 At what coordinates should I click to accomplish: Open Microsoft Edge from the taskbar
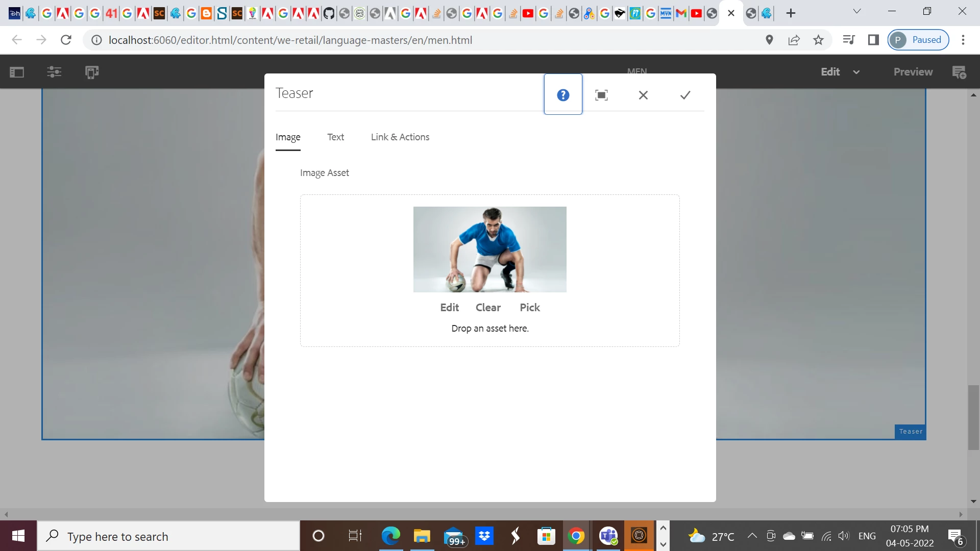pos(390,536)
